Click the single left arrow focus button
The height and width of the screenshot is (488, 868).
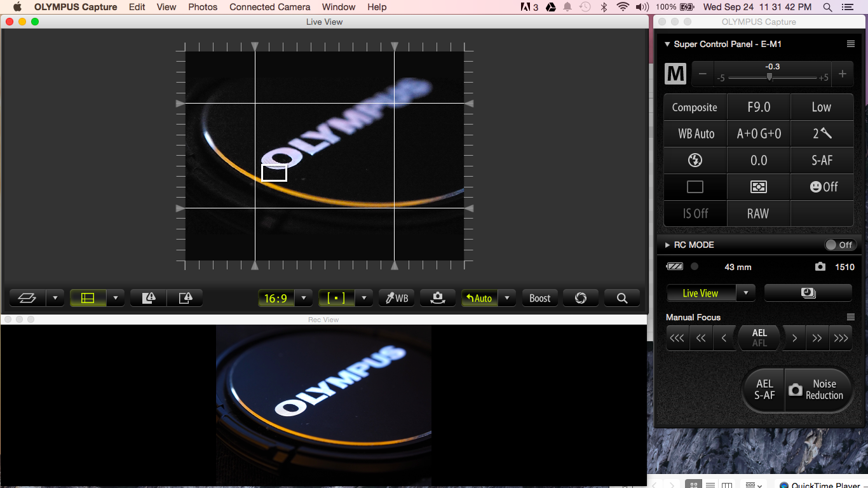pyautogui.click(x=724, y=339)
